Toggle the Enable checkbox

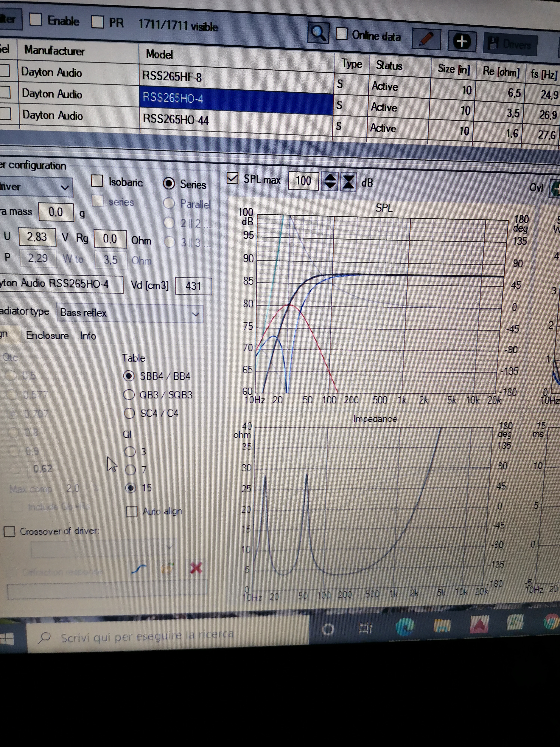coord(35,20)
